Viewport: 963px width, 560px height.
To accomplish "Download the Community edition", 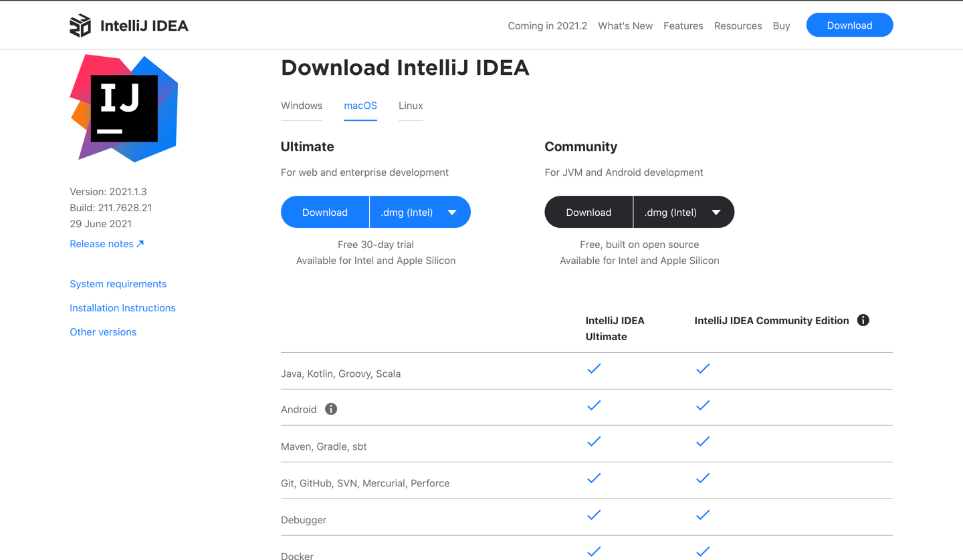I will [x=588, y=212].
